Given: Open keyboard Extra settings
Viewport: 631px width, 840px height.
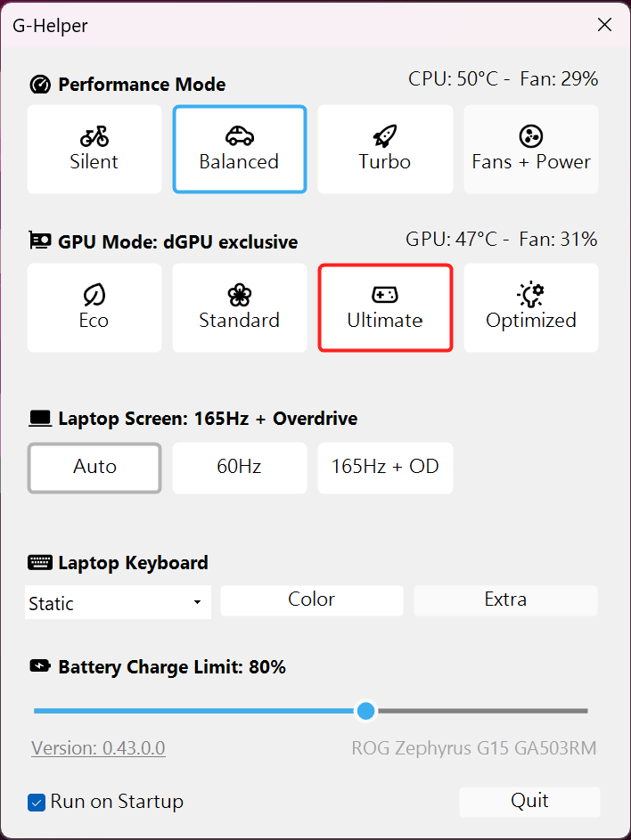Looking at the screenshot, I should coord(505,599).
